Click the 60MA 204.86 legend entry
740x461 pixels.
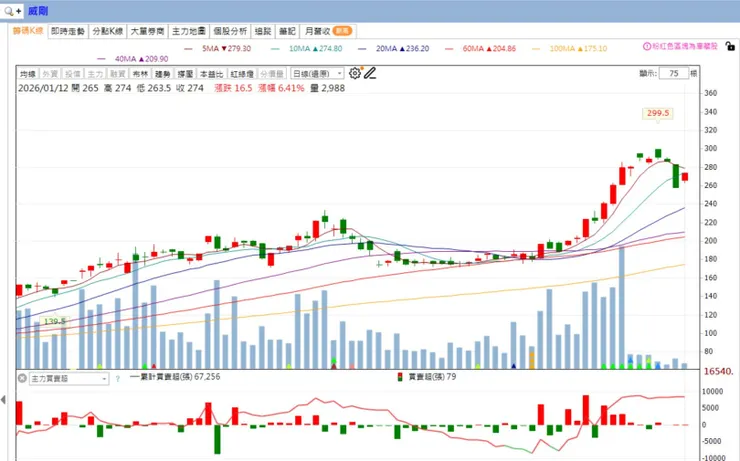pos(480,49)
